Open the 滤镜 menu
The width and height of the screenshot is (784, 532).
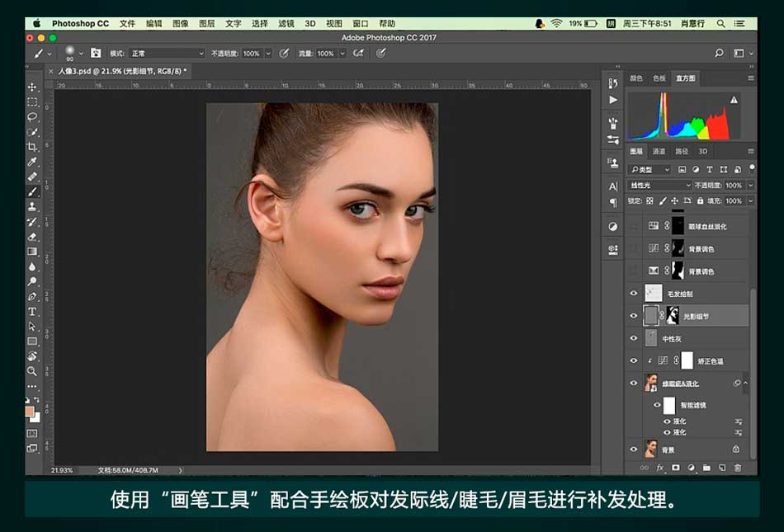pyautogui.click(x=286, y=24)
